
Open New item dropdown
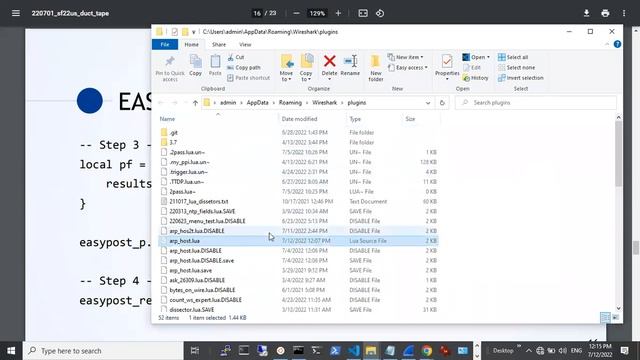(405, 57)
